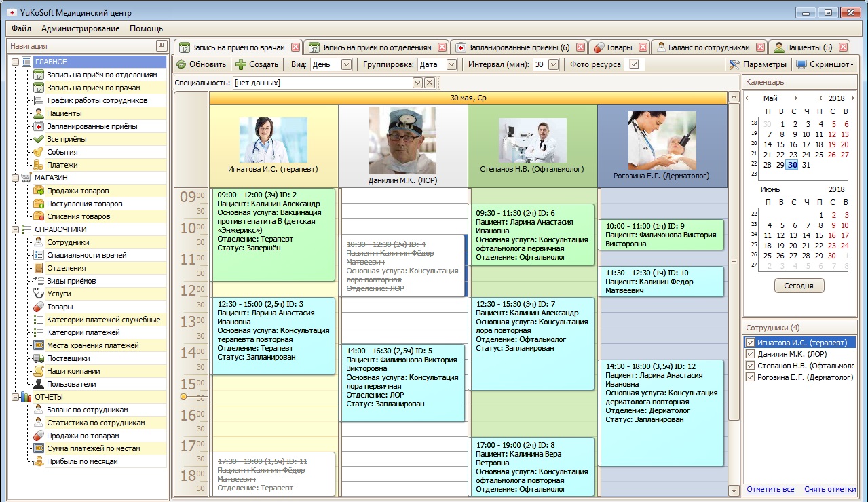Image resolution: width=868 pixels, height=502 pixels.
Task: Open the Скриншот dropdown button
Action: (825, 64)
